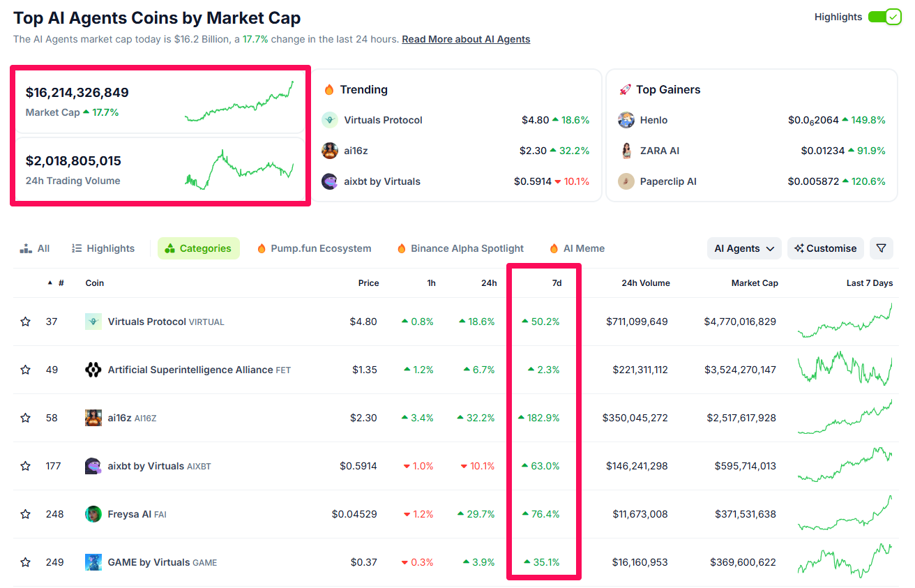Turn off the Highlights switch
This screenshot has height=588, width=915.
[x=884, y=17]
